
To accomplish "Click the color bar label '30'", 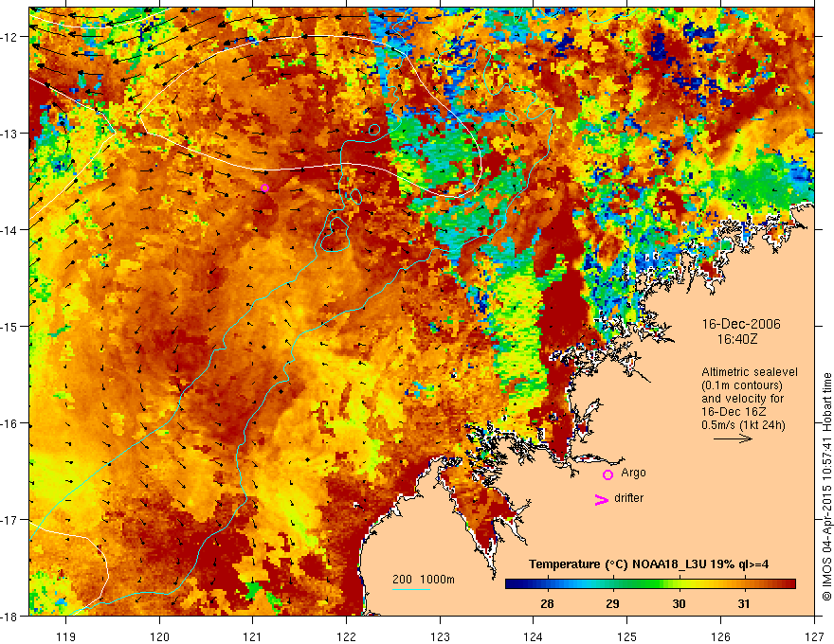I will pyautogui.click(x=679, y=603).
